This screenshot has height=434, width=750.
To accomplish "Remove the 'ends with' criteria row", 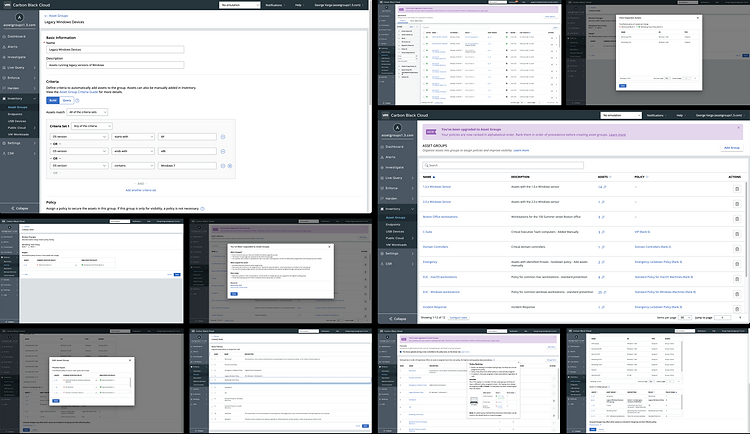I will coord(223,151).
